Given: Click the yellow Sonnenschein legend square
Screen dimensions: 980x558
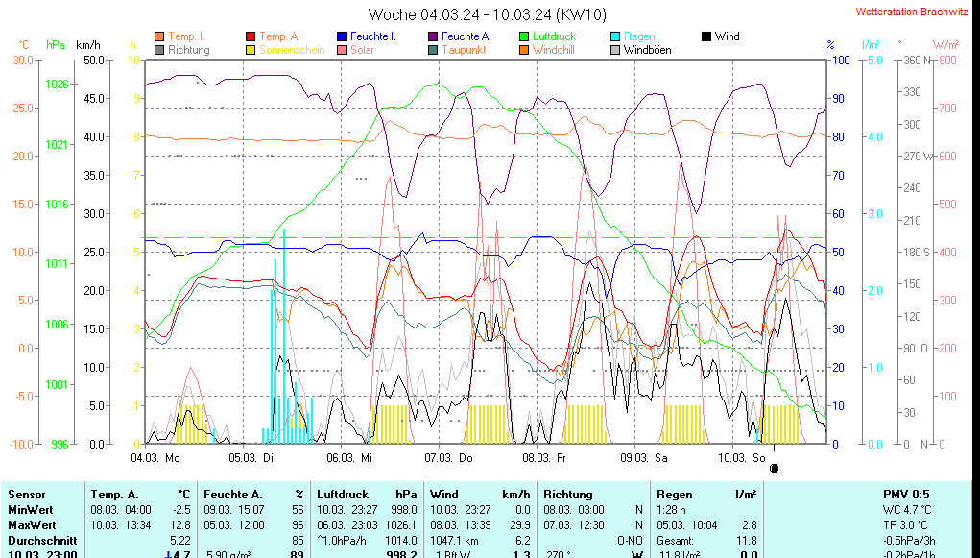Looking at the screenshot, I should 251,50.
